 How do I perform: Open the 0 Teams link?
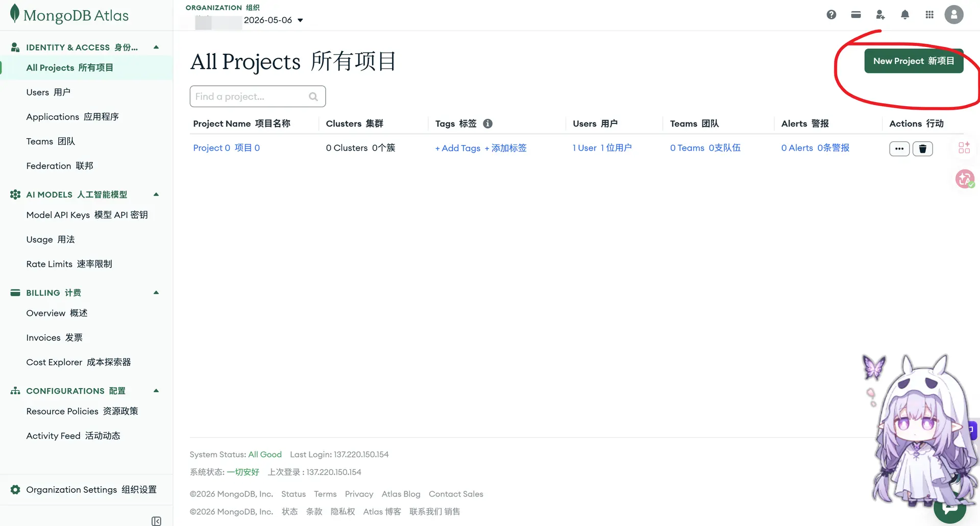tap(705, 148)
